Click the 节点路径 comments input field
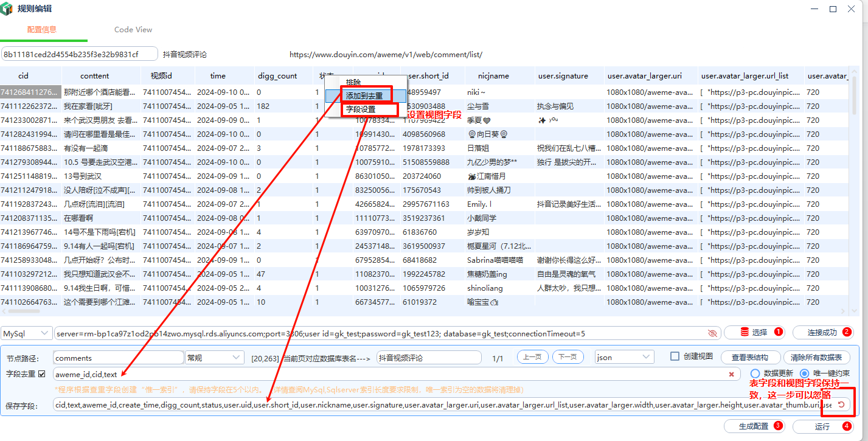868x441 pixels. tap(118, 358)
